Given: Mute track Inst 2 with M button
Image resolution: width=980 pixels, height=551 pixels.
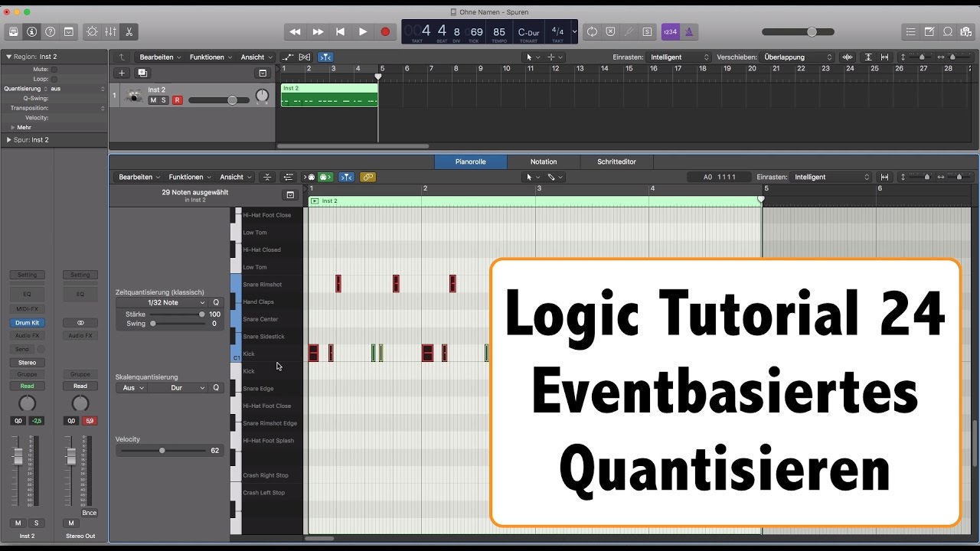Looking at the screenshot, I should coord(153,100).
